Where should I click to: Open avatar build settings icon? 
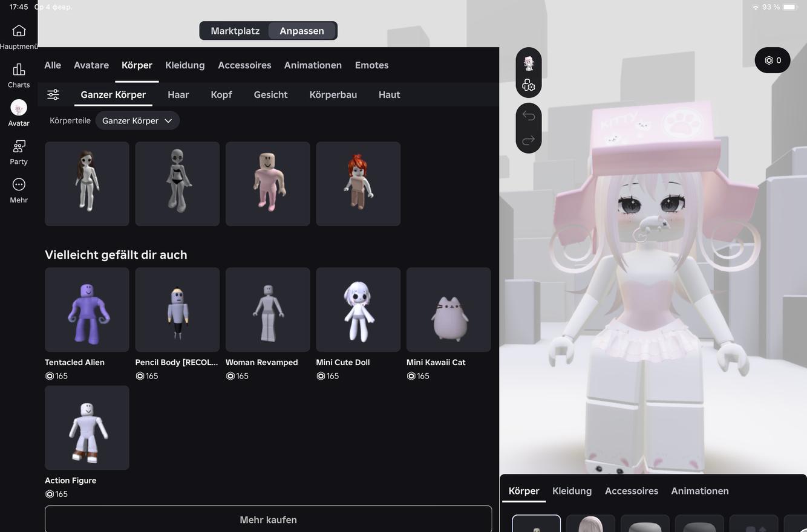click(528, 86)
